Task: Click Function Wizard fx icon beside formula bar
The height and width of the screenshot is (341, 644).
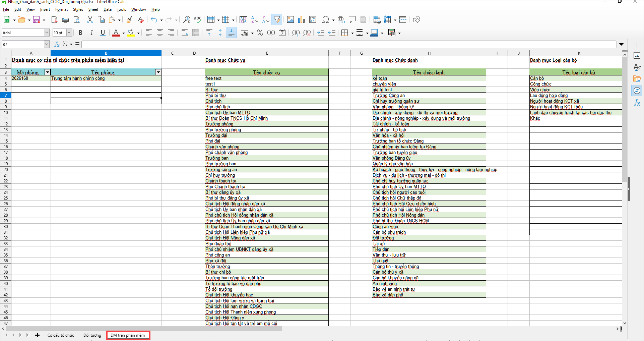Action: pyautogui.click(x=57, y=44)
